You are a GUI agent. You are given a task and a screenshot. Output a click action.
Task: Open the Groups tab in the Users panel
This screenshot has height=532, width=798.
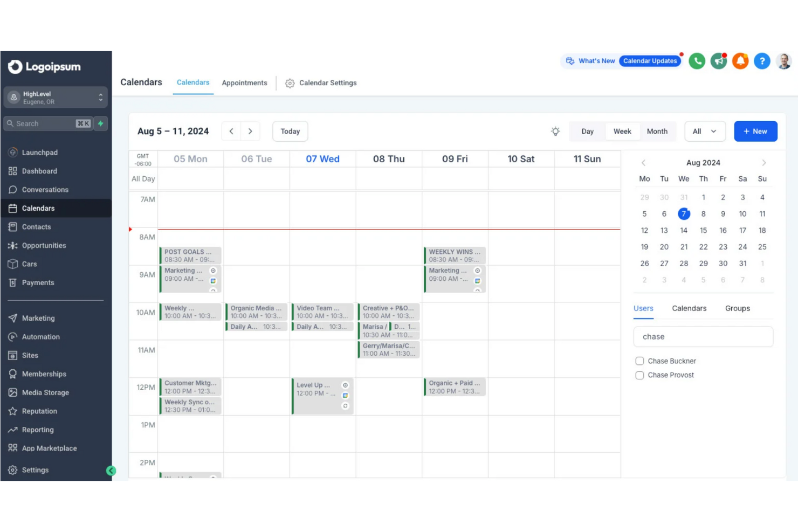737,308
